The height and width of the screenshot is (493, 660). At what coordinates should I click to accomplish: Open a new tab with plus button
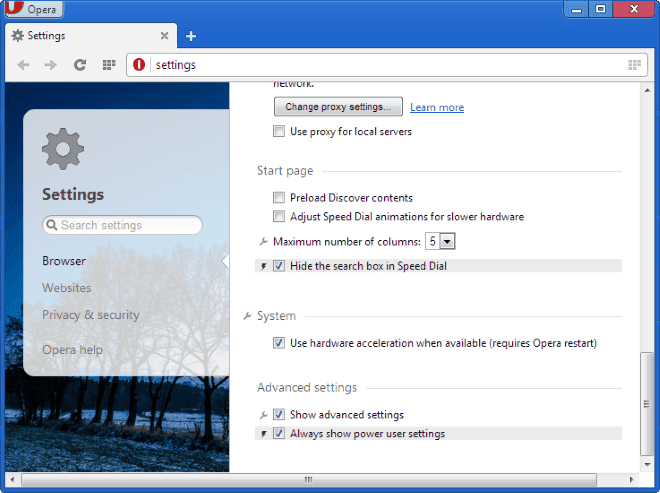coord(191,36)
